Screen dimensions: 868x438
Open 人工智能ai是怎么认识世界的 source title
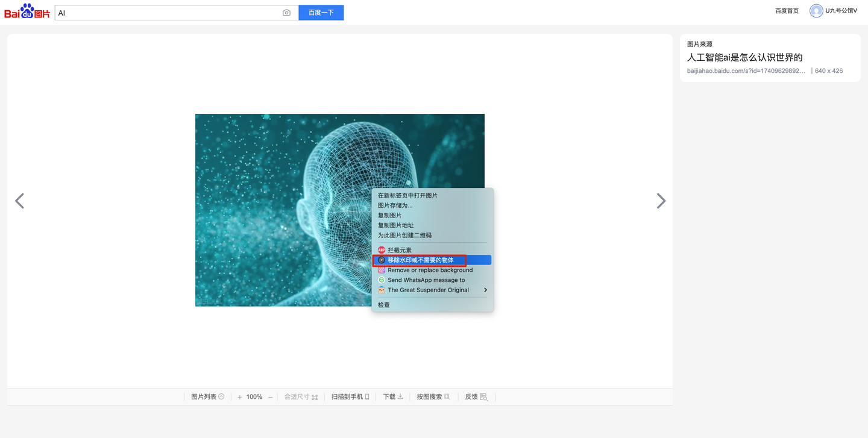tap(745, 57)
